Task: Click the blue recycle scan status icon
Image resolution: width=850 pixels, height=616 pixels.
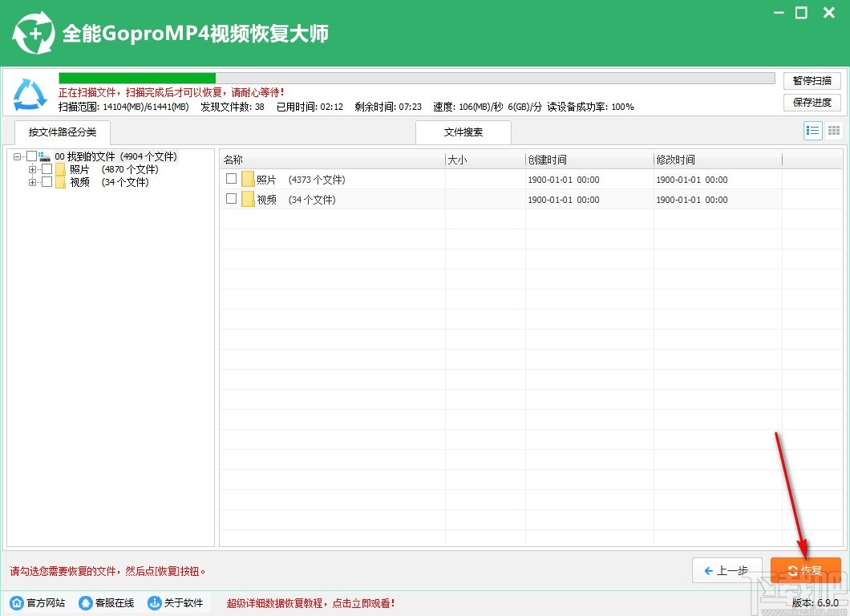Action: point(30,95)
